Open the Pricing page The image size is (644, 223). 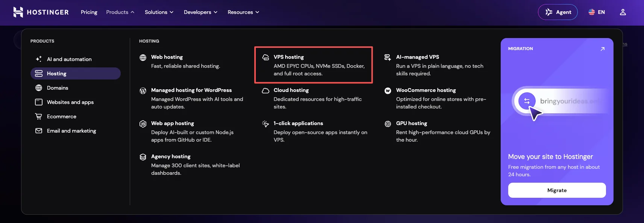pyautogui.click(x=89, y=12)
